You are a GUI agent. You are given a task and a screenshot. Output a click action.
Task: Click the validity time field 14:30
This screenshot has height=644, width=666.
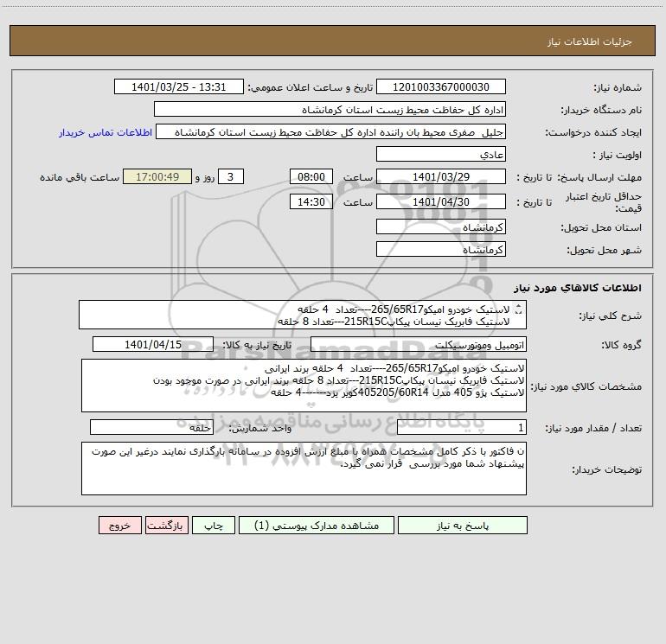pos(311,201)
